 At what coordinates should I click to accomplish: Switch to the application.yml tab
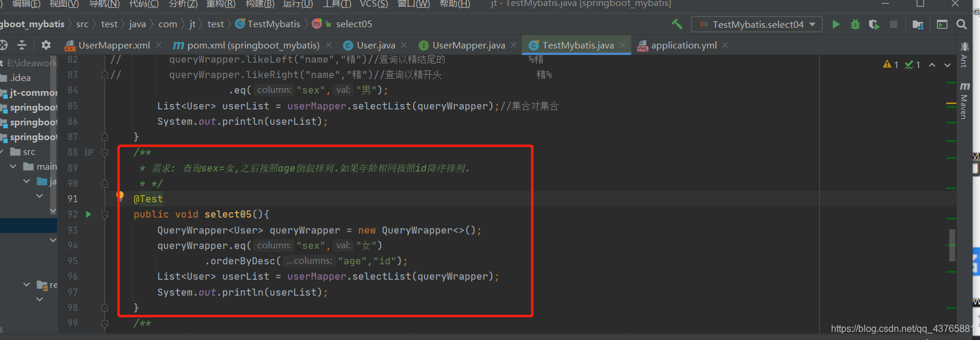point(684,45)
